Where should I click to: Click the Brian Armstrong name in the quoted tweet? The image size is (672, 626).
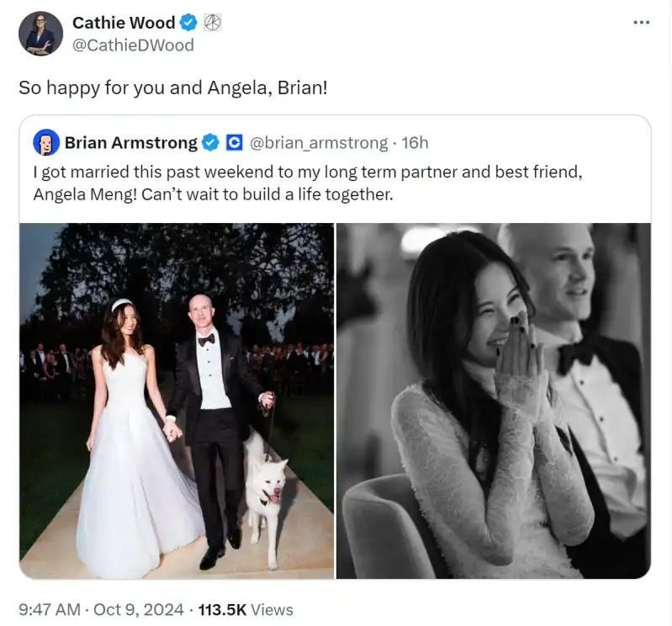click(130, 143)
